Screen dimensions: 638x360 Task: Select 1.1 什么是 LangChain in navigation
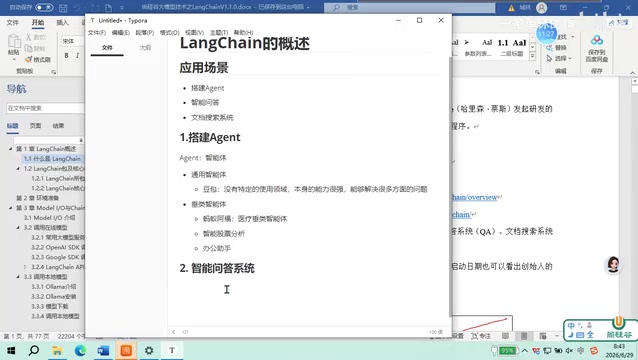tap(52, 159)
